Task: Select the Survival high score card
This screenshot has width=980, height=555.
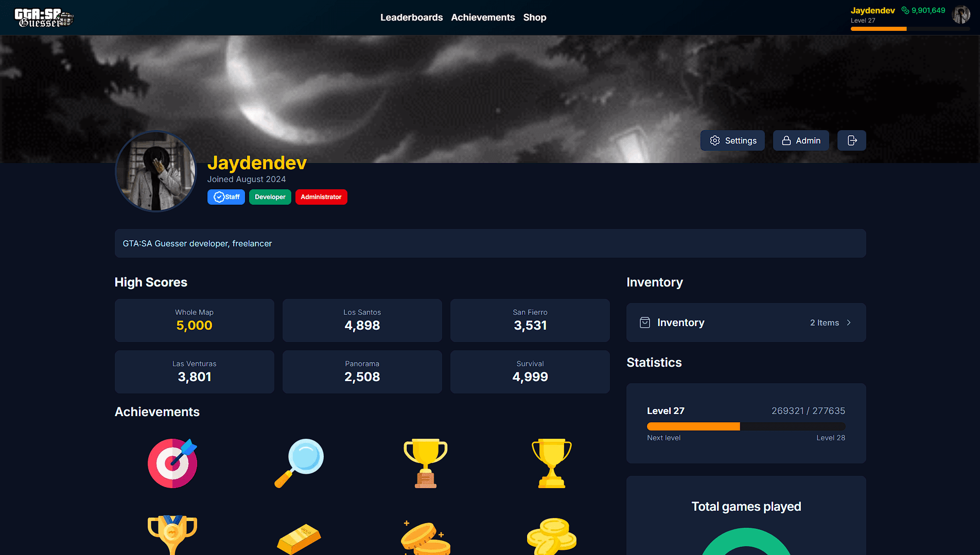Action: pyautogui.click(x=530, y=372)
